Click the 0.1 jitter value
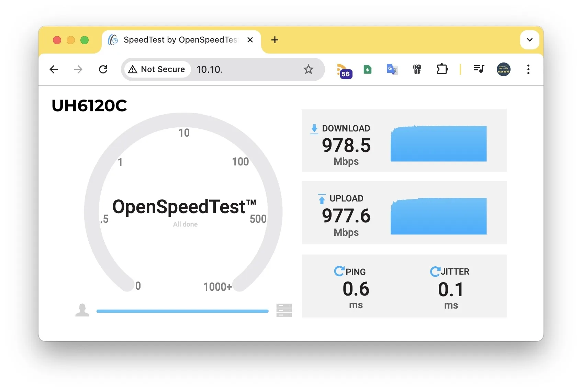The height and width of the screenshot is (392, 582). pos(451,290)
